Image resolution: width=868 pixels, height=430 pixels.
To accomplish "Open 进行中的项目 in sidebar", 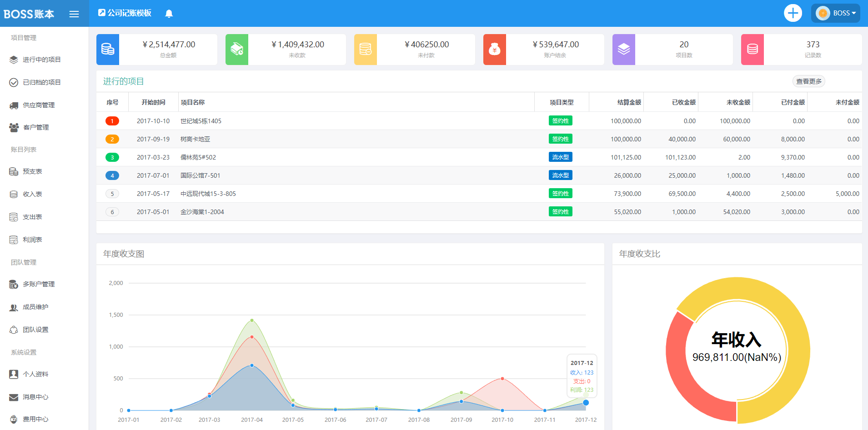I will coord(42,60).
